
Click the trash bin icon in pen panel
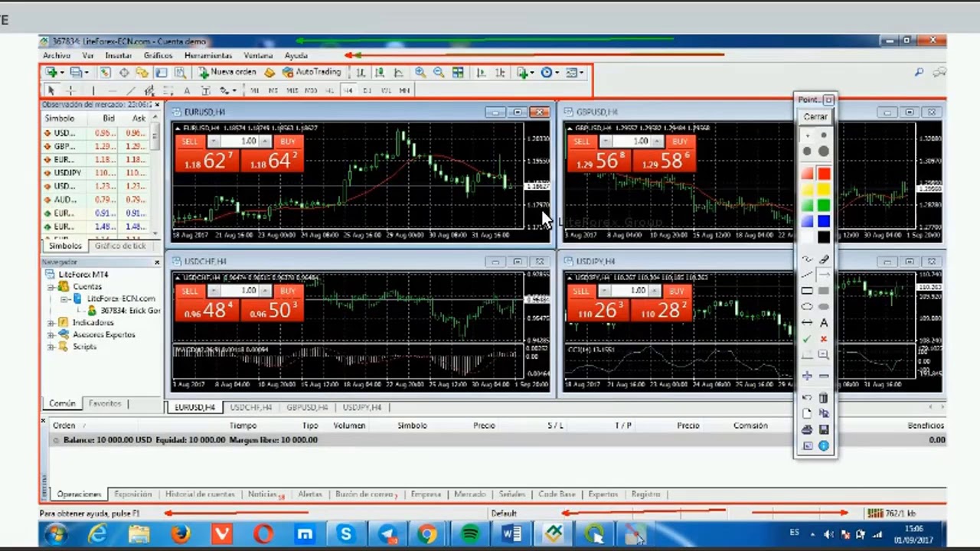pos(824,398)
